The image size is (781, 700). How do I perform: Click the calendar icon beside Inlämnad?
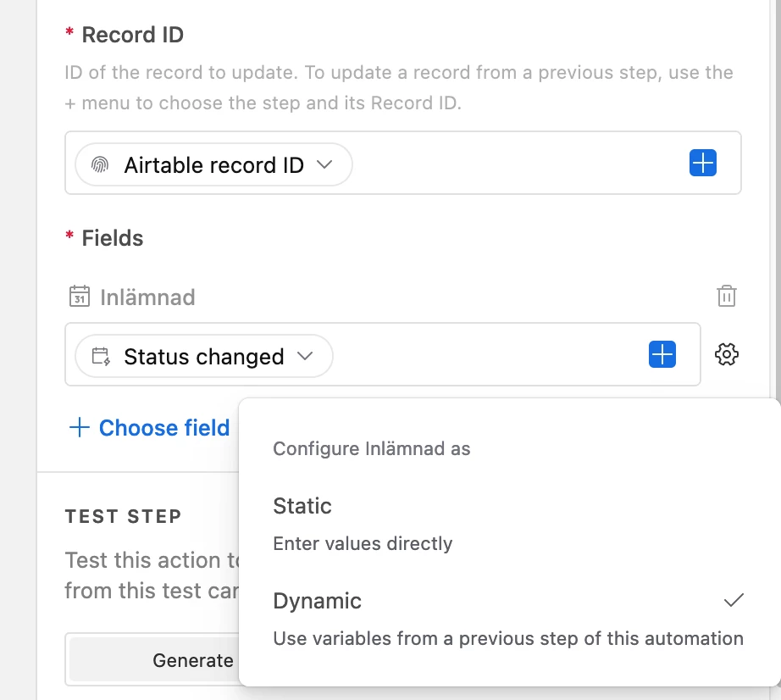(80, 297)
